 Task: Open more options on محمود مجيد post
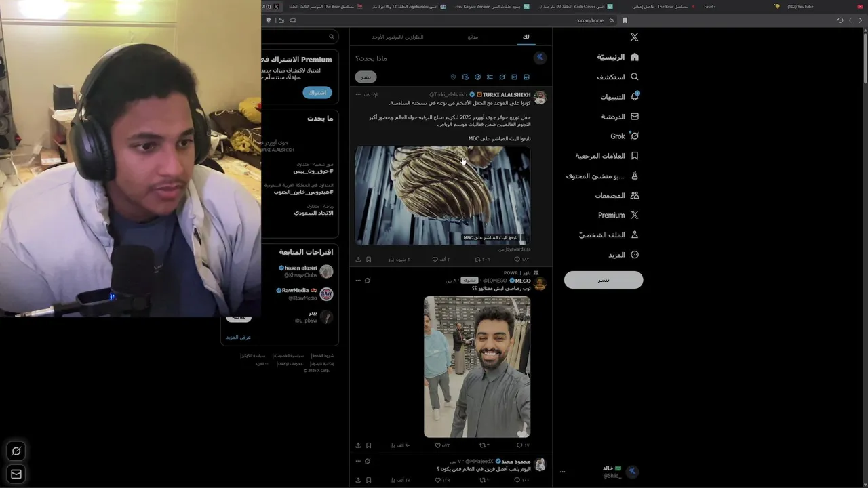(x=358, y=461)
